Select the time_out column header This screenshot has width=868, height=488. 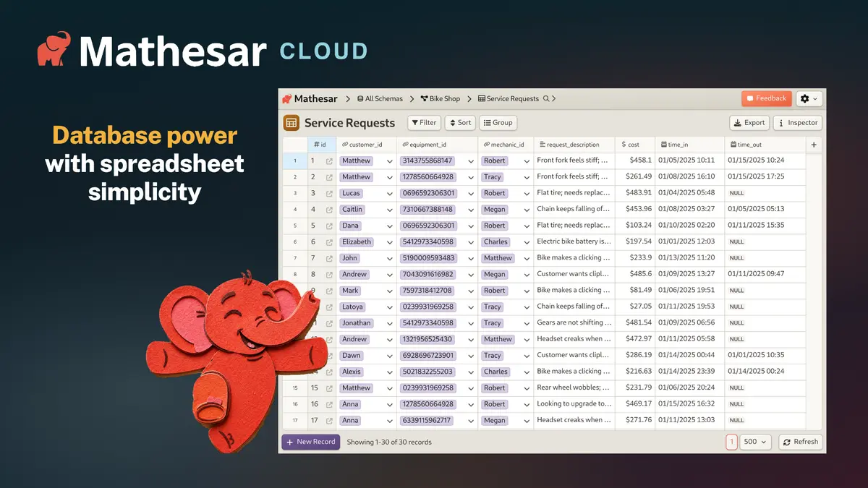(x=765, y=145)
